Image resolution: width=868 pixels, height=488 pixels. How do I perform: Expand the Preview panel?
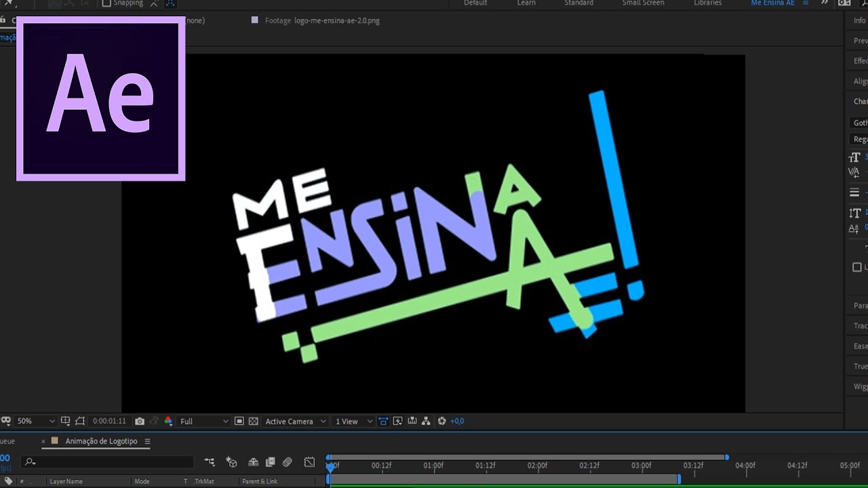pyautogui.click(x=860, y=41)
